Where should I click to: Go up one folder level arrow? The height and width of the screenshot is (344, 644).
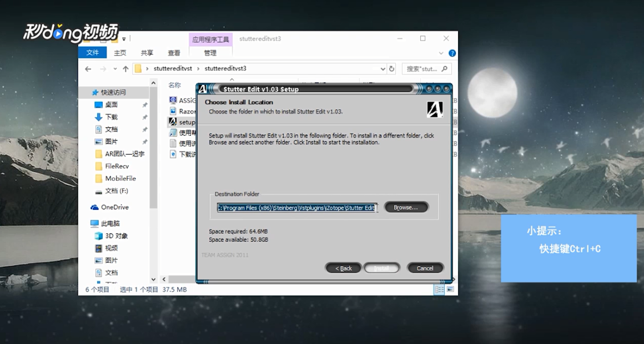point(125,69)
